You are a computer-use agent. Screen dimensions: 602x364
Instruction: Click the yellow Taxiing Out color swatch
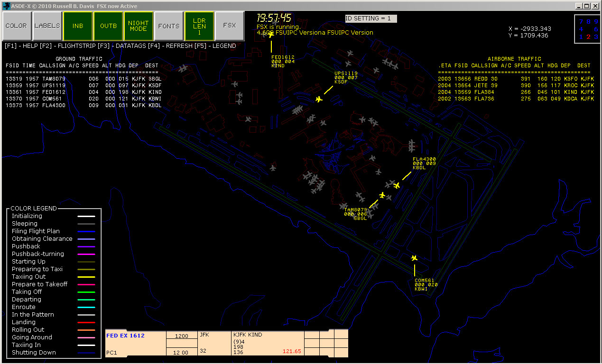click(86, 276)
